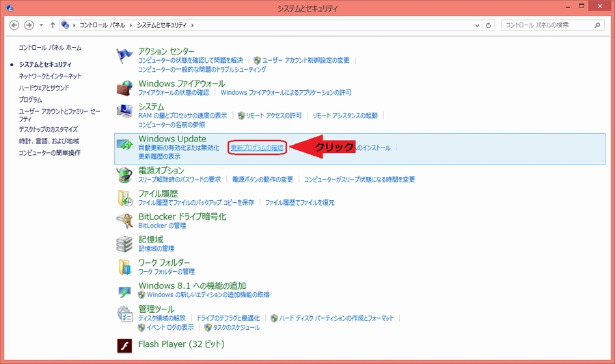Click コンピューターがスリープ状態になる時間を変更 link
Screen dimensions: 615x364
pos(359,180)
